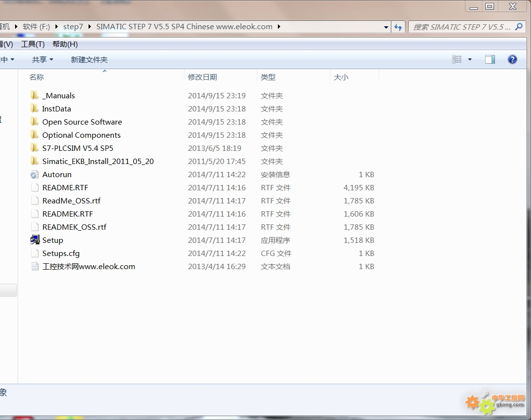The height and width of the screenshot is (420, 531).
Task: Select the InstData folder name
Action: [x=56, y=109]
